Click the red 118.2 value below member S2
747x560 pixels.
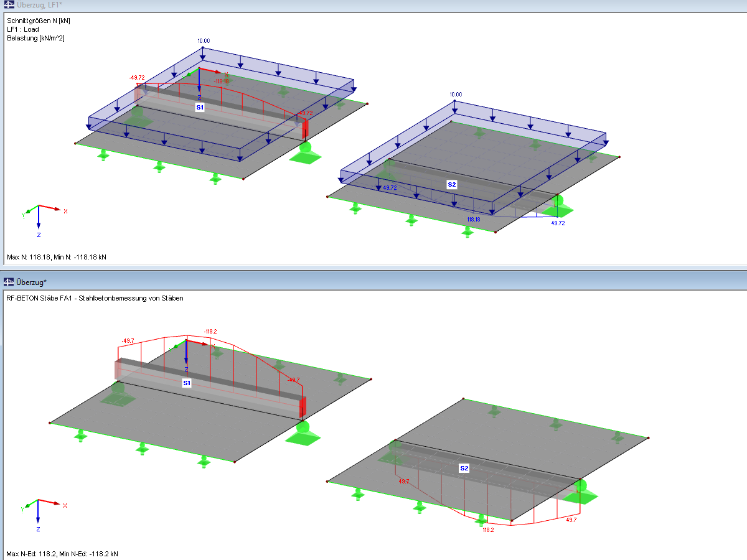(x=489, y=531)
